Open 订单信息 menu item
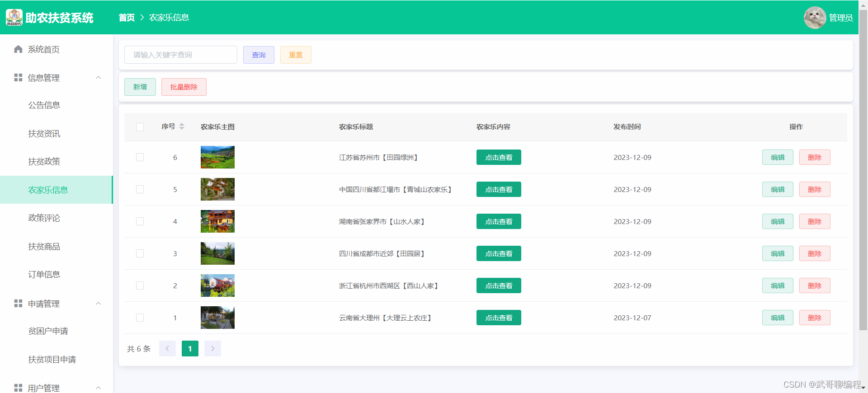868x393 pixels. (x=57, y=275)
